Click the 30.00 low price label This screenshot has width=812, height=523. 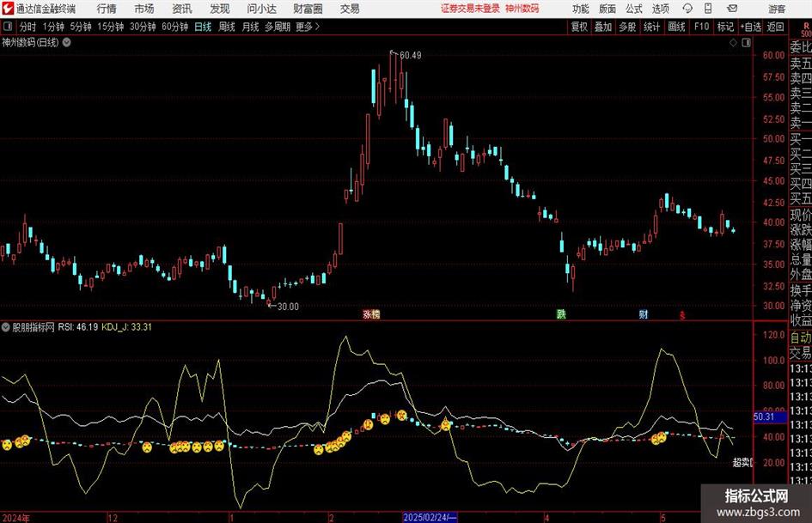[x=288, y=307]
